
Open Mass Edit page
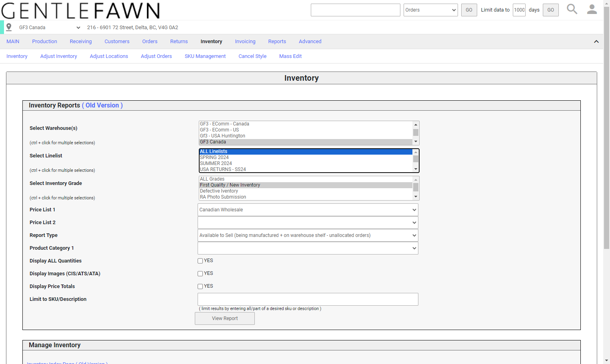click(290, 56)
